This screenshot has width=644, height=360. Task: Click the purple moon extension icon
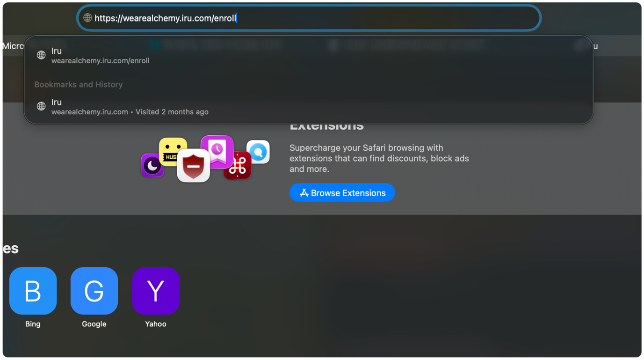[x=152, y=166]
